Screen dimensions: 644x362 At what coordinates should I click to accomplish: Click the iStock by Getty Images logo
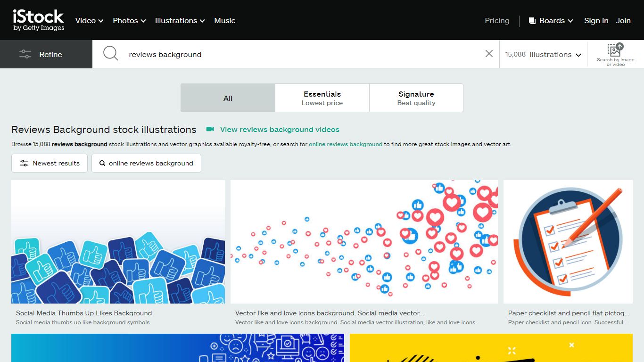[x=39, y=20]
